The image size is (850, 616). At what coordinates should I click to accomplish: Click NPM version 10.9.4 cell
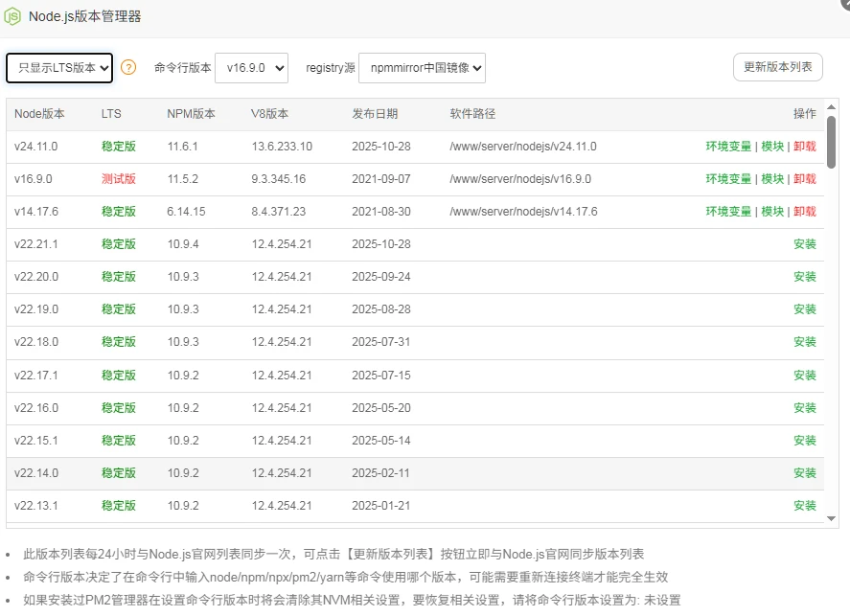click(183, 243)
